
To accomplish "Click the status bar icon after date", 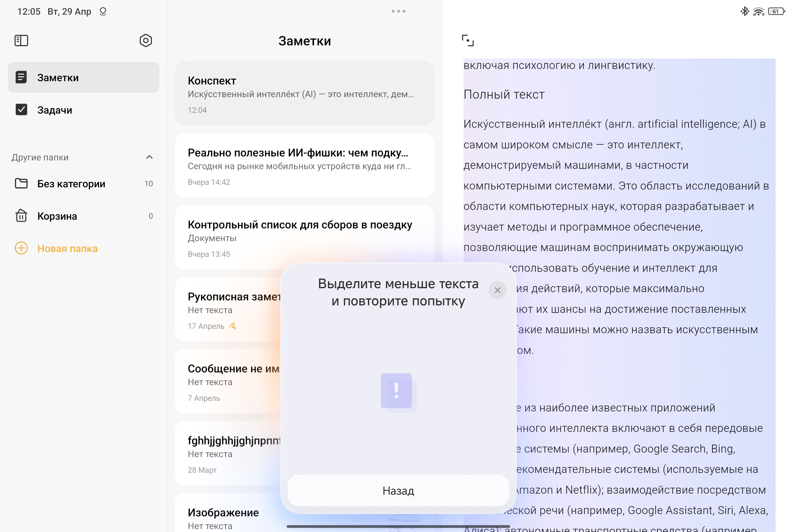I will click(103, 11).
